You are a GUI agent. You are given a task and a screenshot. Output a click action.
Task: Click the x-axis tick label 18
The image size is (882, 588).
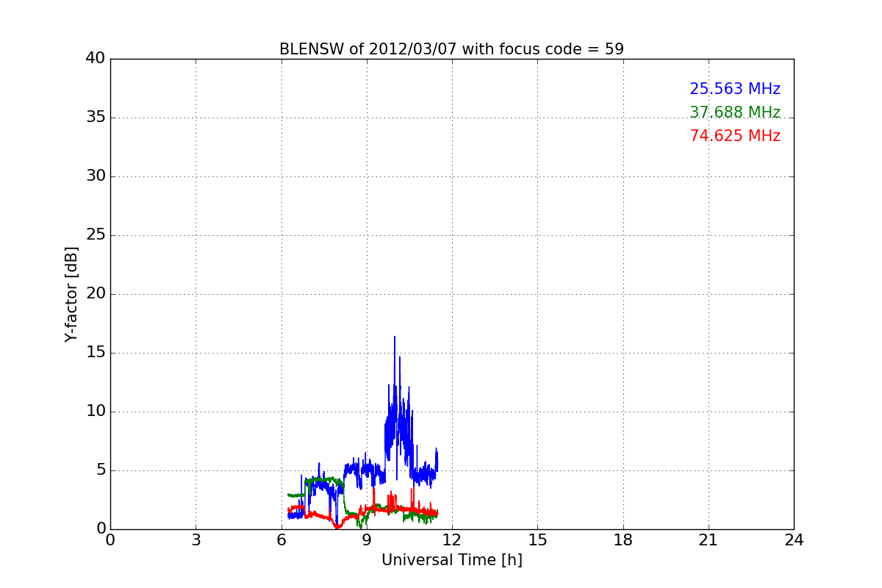click(x=623, y=540)
